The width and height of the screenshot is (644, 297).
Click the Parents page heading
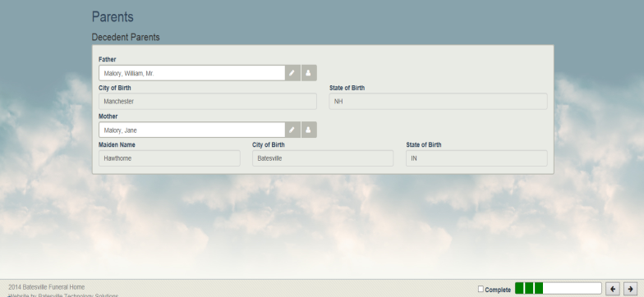(x=113, y=16)
